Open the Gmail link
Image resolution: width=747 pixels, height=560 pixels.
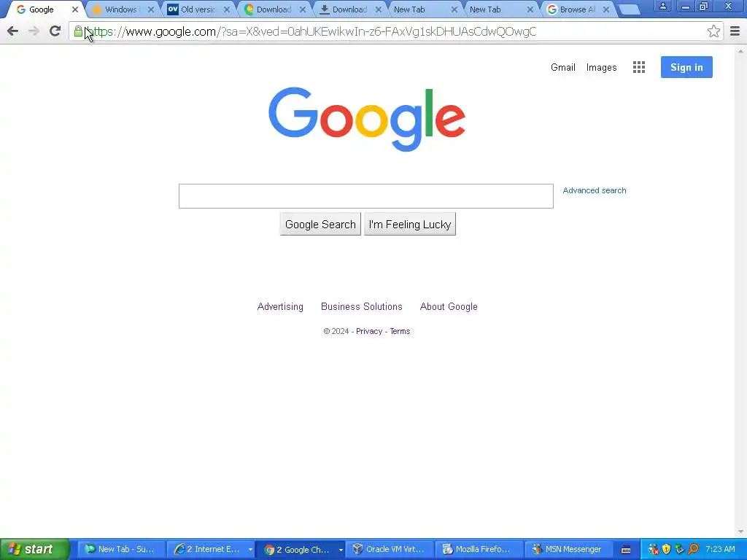click(563, 67)
